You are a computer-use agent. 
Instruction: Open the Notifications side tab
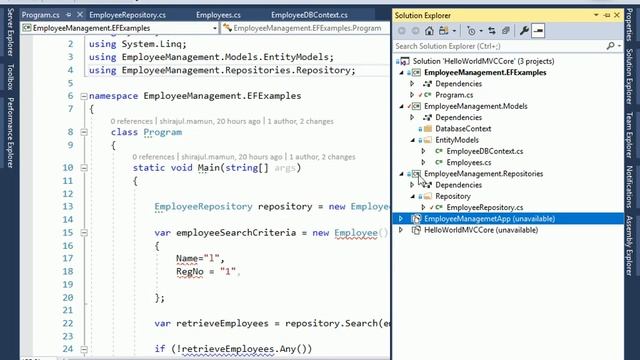pyautogui.click(x=629, y=187)
